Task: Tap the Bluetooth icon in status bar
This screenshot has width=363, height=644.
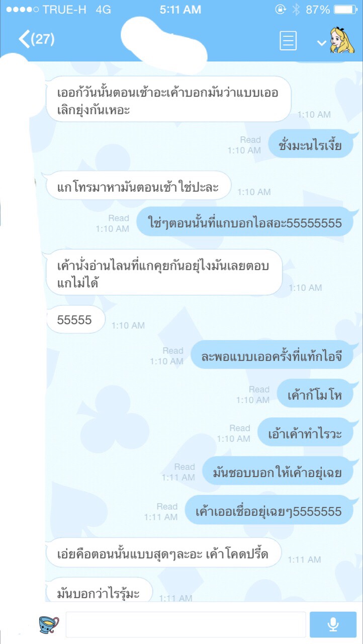Action: (x=296, y=9)
